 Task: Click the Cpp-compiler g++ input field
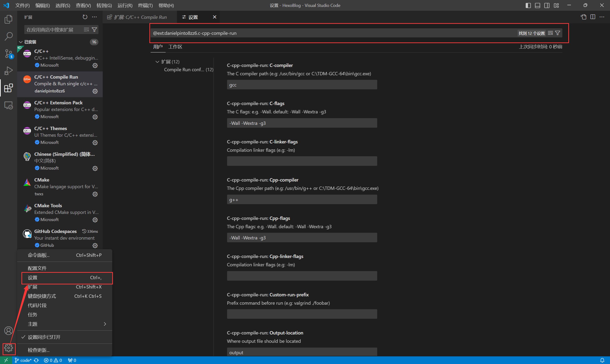(302, 200)
